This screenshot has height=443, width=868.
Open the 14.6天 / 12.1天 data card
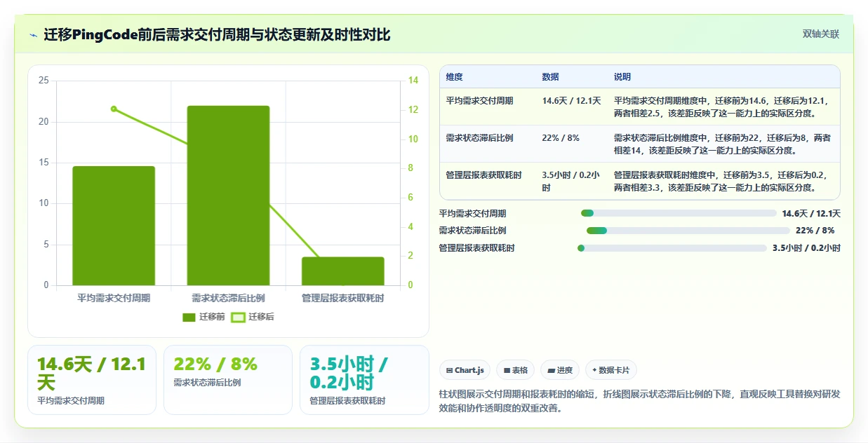[92, 380]
